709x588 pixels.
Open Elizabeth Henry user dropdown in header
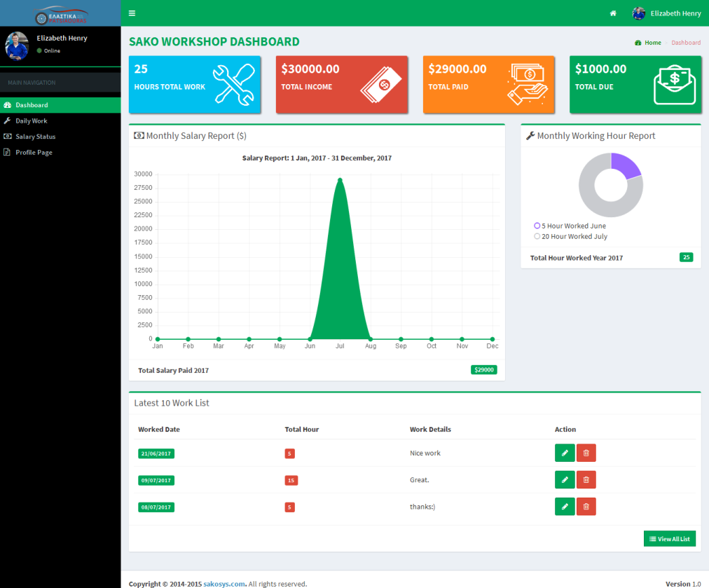point(667,13)
